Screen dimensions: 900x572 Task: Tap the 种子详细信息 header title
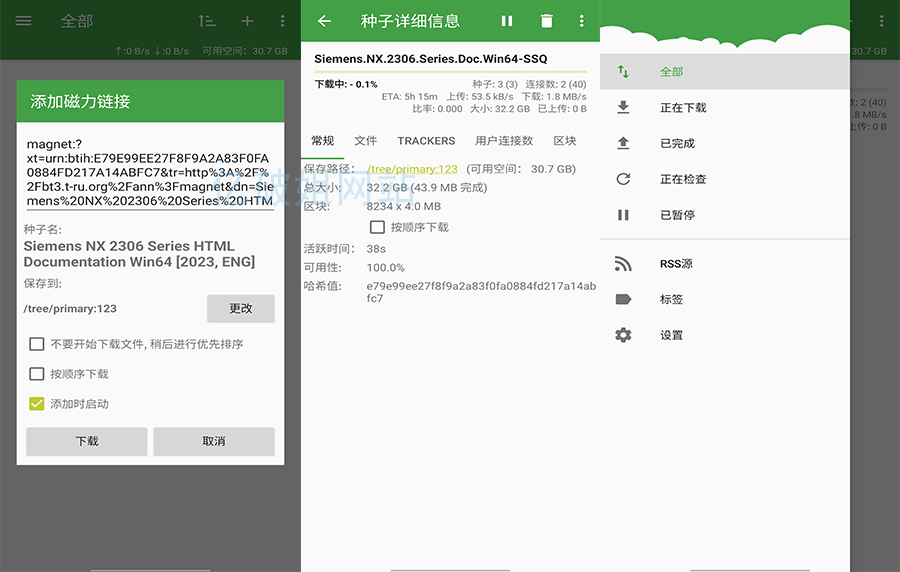coord(410,21)
